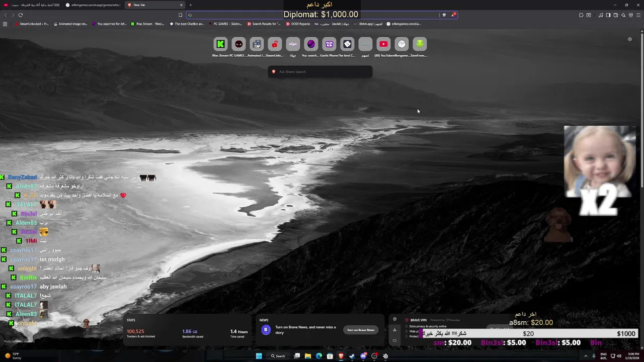The height and width of the screenshot is (362, 644).
Task: Open PC GAMES - Skidrow bookmark
Action: 226,24
